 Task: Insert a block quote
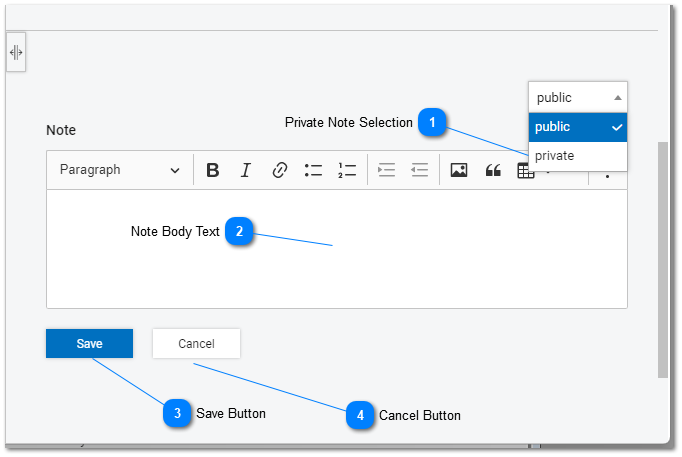point(492,170)
